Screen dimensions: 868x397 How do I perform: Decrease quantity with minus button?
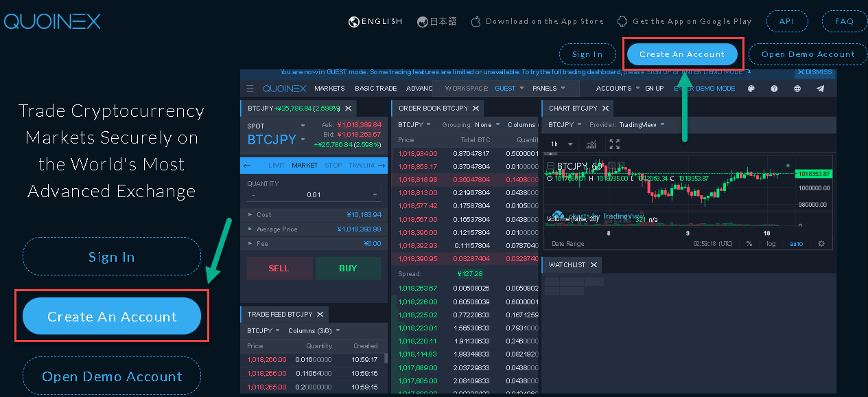coord(254,195)
